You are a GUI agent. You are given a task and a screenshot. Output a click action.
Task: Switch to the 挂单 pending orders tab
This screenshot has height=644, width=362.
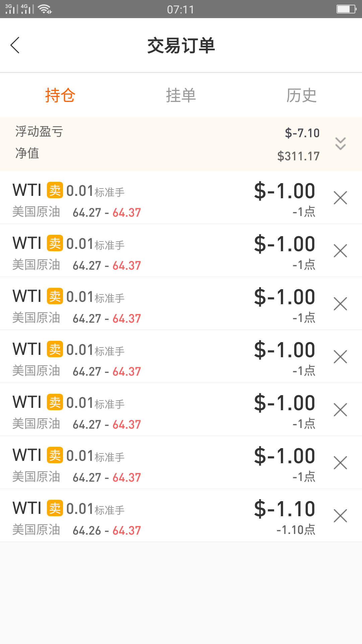pos(181,95)
